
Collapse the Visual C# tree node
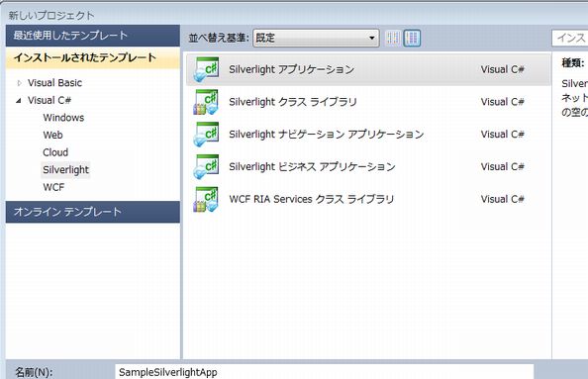[x=19, y=101]
